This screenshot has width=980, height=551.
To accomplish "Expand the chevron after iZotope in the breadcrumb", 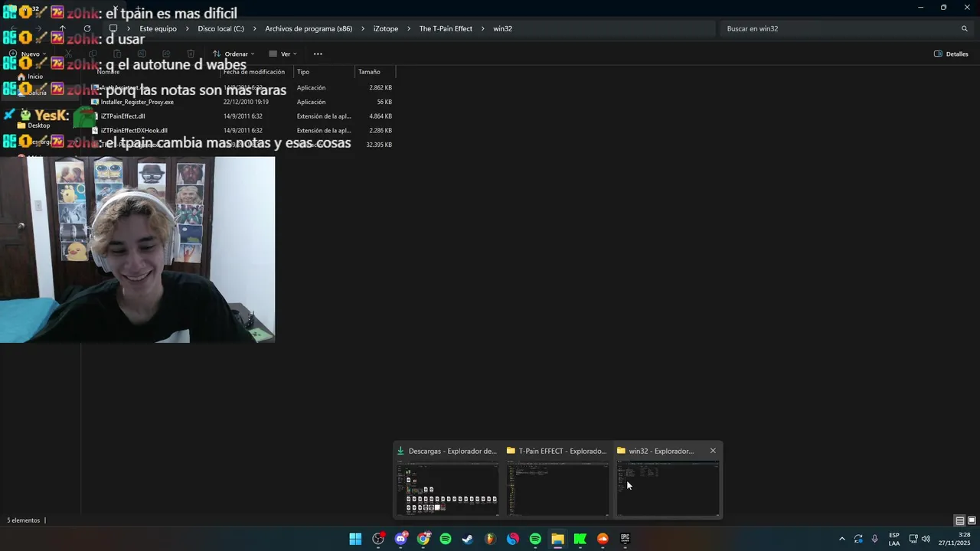I will pos(409,28).
